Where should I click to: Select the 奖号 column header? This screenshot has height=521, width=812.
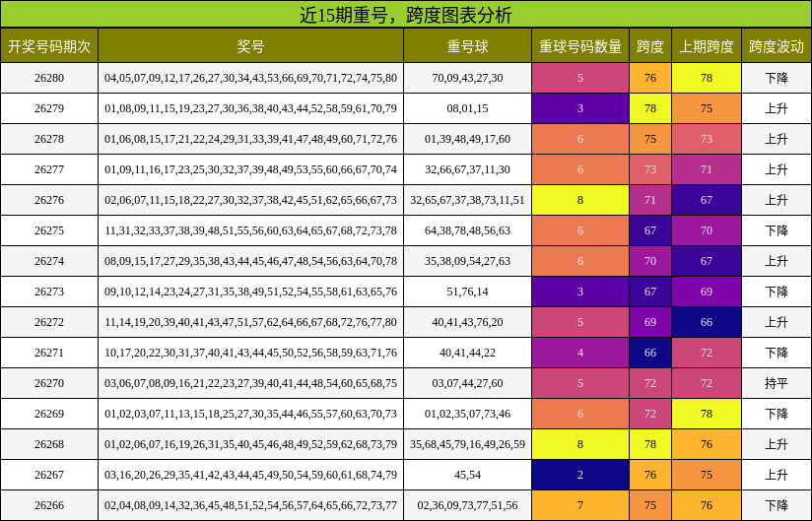coord(250,46)
